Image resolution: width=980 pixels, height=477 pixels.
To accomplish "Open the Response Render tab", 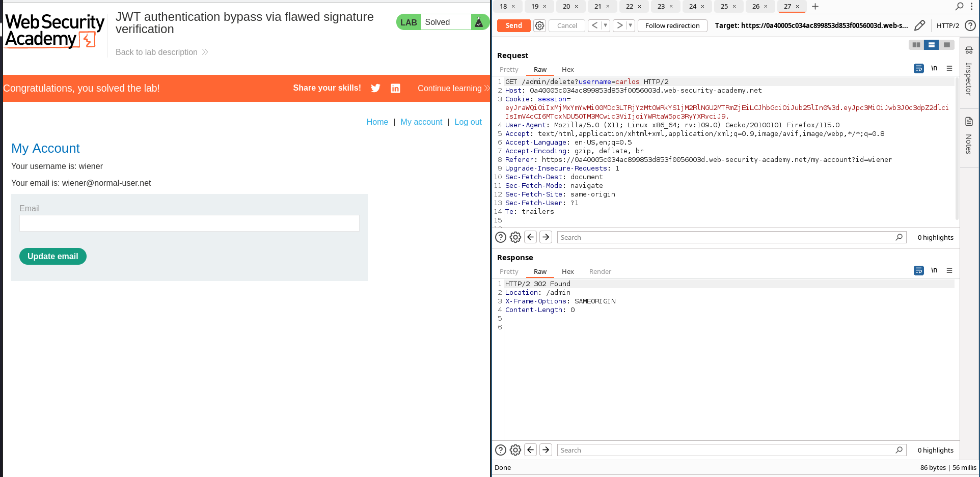I will [600, 271].
